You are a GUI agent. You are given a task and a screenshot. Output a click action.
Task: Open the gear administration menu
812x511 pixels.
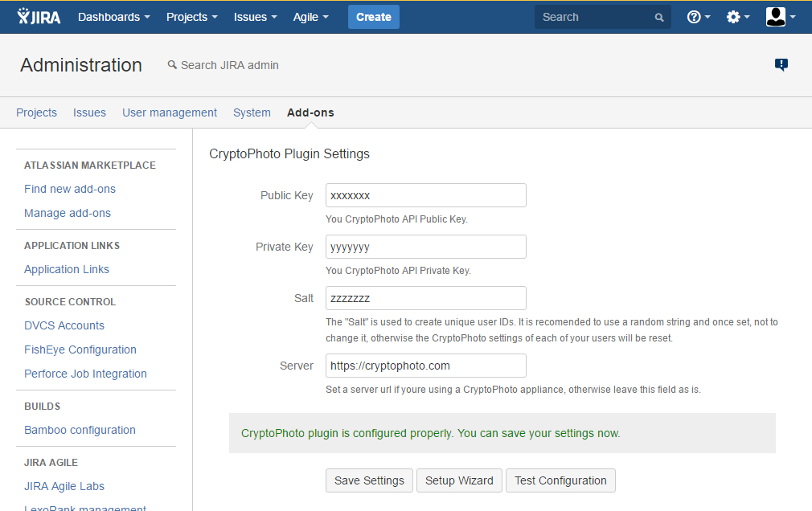click(737, 17)
